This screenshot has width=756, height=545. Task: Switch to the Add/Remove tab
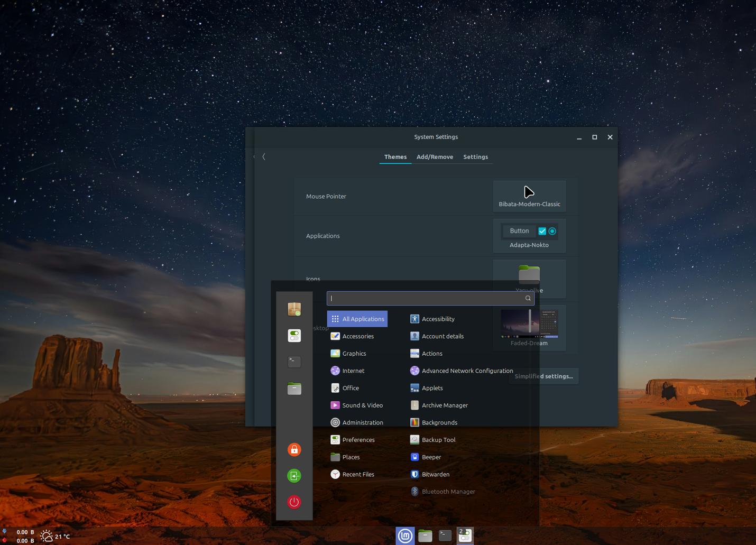(x=435, y=156)
